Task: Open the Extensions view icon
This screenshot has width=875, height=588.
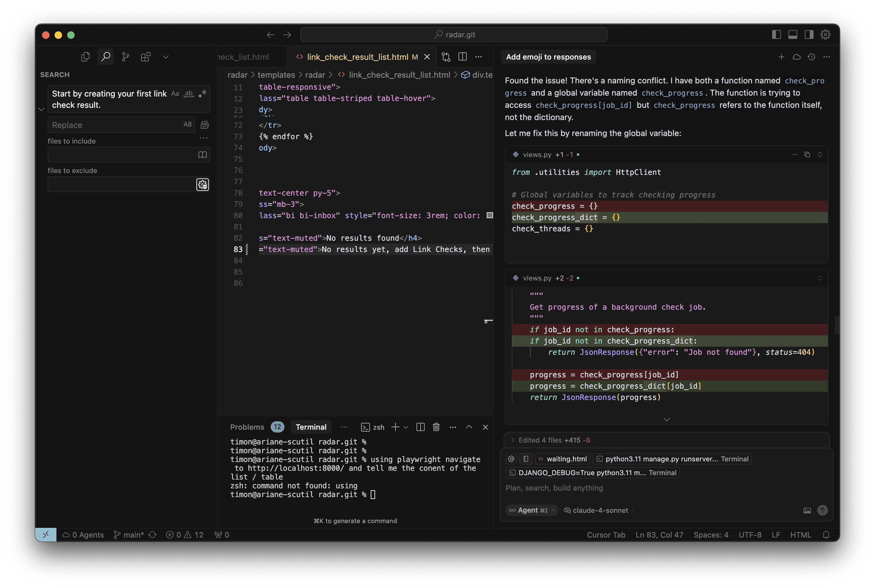Action: tap(146, 57)
